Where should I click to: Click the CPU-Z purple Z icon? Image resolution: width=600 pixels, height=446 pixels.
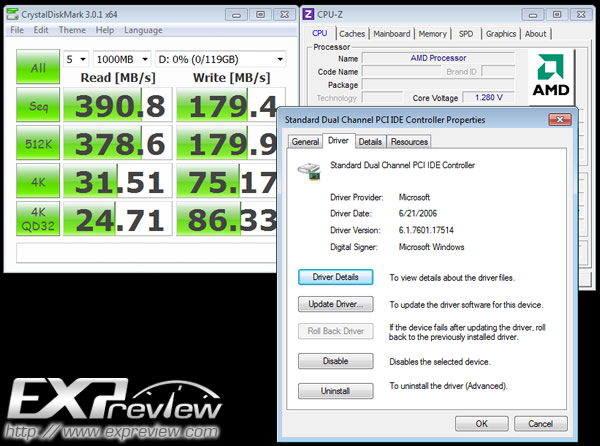coord(308,15)
